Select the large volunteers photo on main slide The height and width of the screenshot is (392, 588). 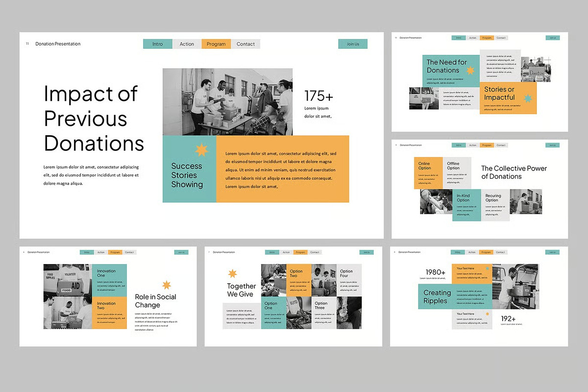coord(228,102)
